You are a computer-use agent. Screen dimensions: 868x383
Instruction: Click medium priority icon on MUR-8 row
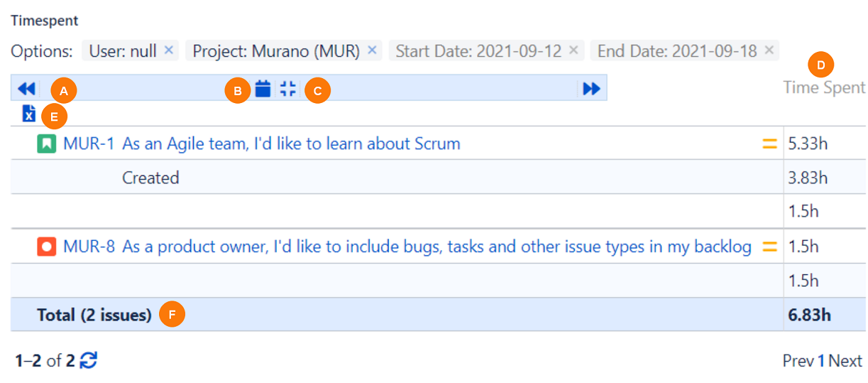(769, 247)
